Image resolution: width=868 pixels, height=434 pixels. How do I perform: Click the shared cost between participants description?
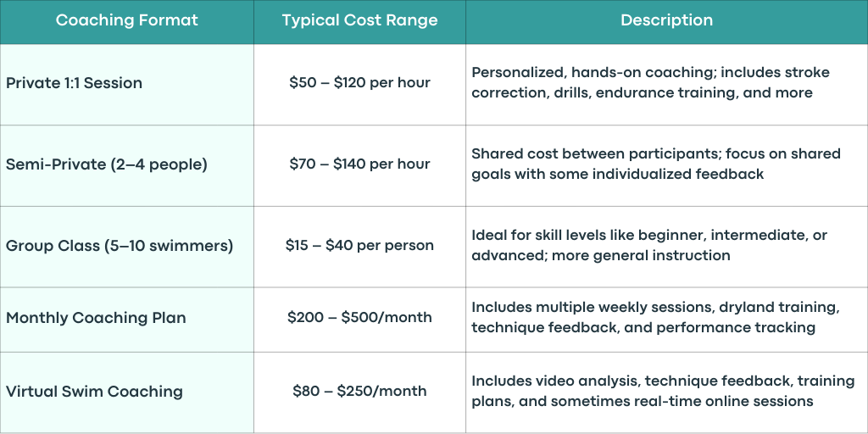pyautogui.click(x=656, y=164)
